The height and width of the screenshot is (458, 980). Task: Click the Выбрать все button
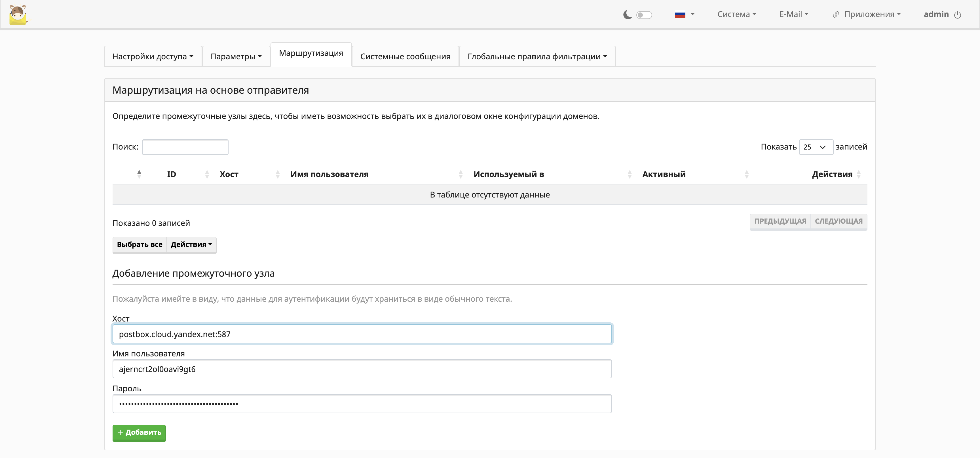pyautogui.click(x=140, y=244)
